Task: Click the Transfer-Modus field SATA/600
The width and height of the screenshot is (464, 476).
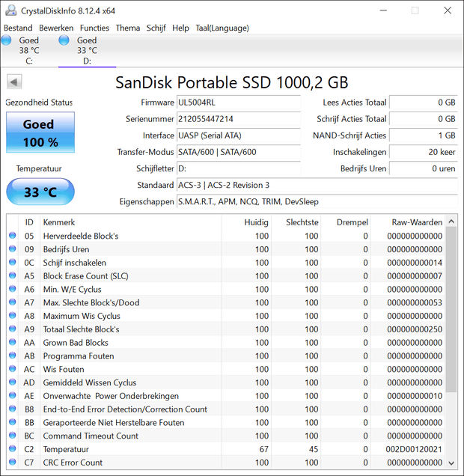Action: click(239, 152)
